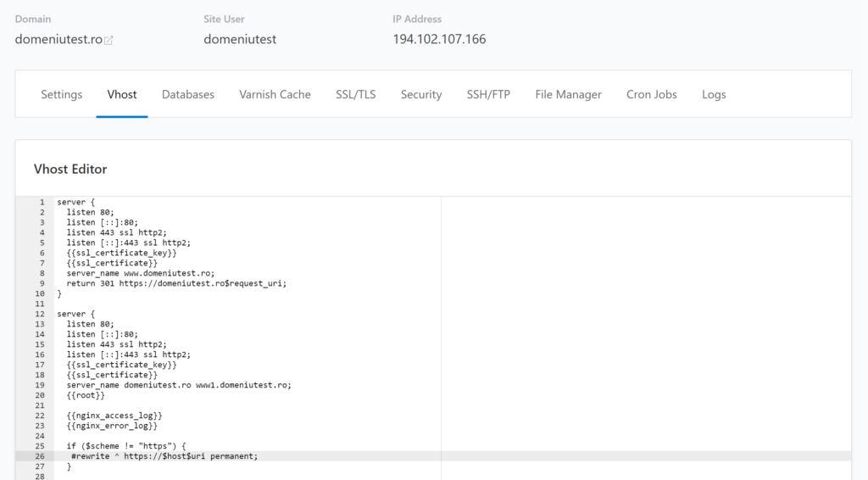Select the Vhost tab
This screenshot has width=868, height=480.
pos(122,94)
